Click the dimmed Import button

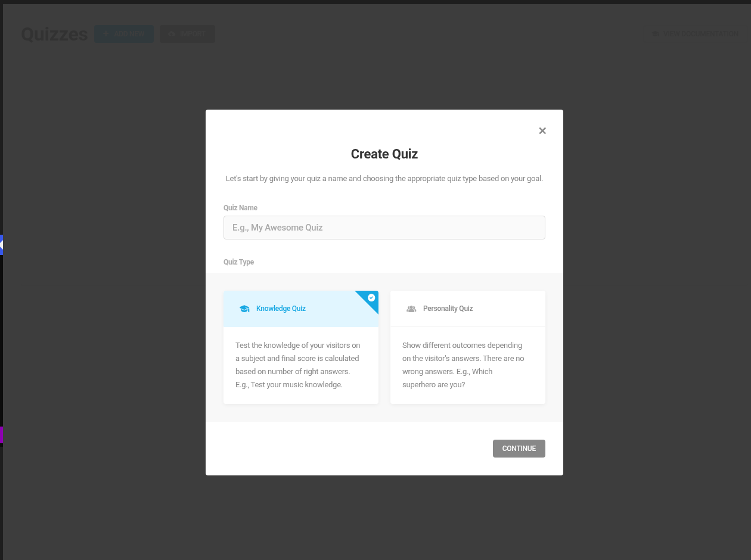[x=187, y=34]
